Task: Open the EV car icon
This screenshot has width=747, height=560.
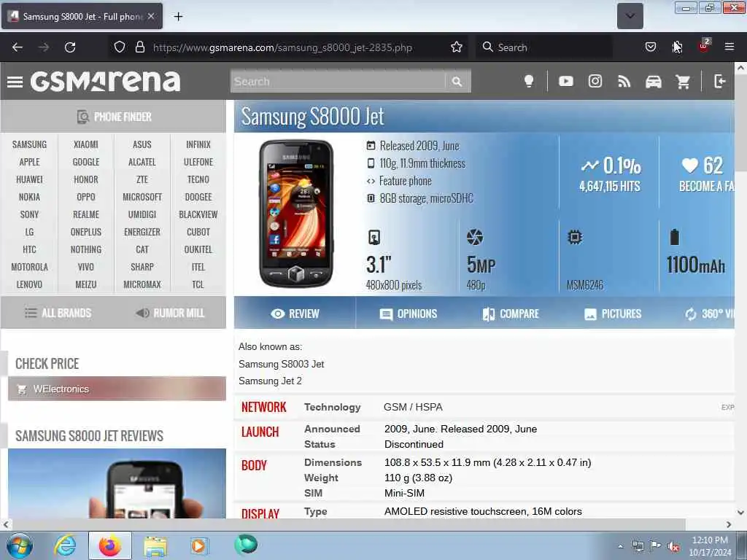Action: [x=654, y=82]
